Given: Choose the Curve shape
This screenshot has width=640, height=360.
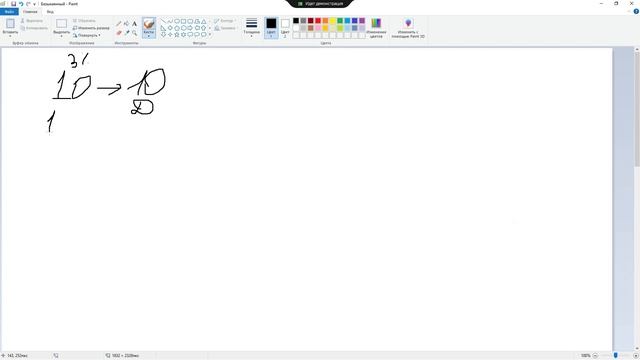Looking at the screenshot, I should 170,21.
